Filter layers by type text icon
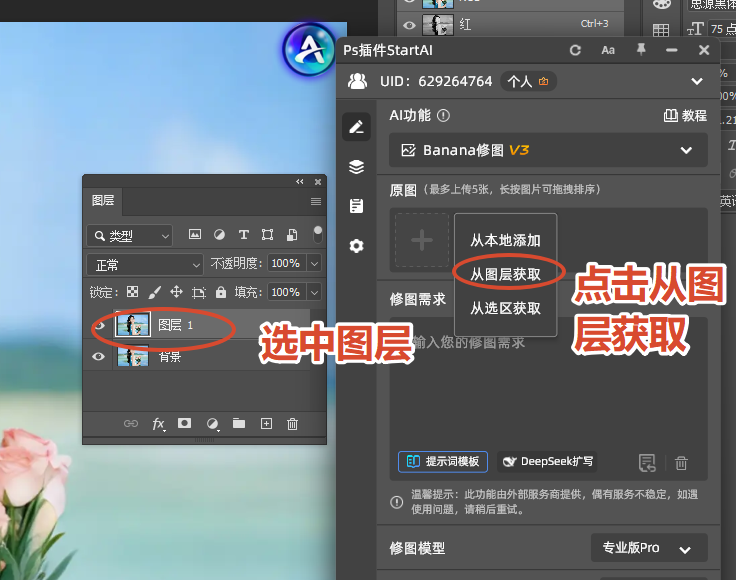736x580 pixels. 243,234
